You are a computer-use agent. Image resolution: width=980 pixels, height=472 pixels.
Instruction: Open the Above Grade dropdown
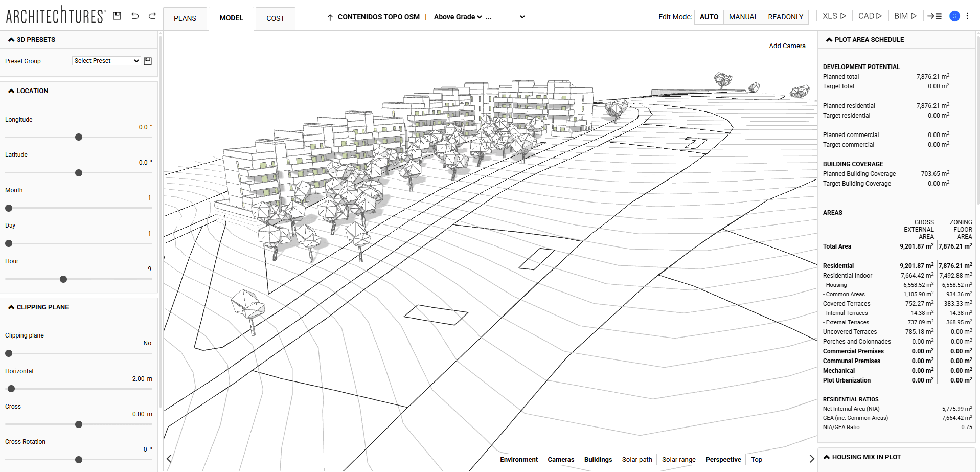[x=458, y=16]
